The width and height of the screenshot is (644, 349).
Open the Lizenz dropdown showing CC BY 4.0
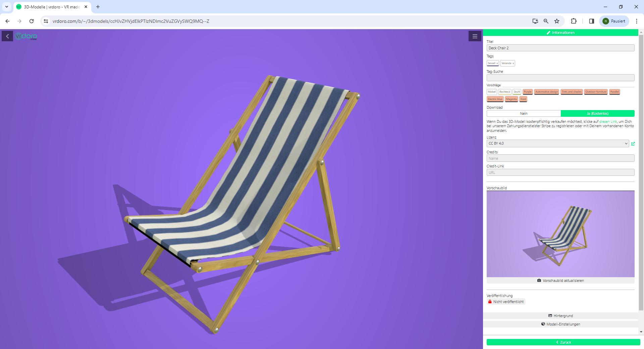click(557, 144)
